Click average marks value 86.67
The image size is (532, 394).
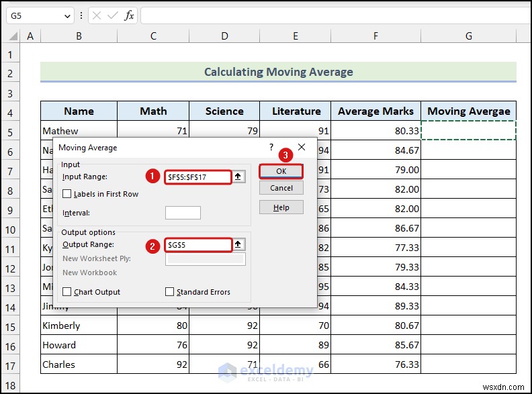376,228
